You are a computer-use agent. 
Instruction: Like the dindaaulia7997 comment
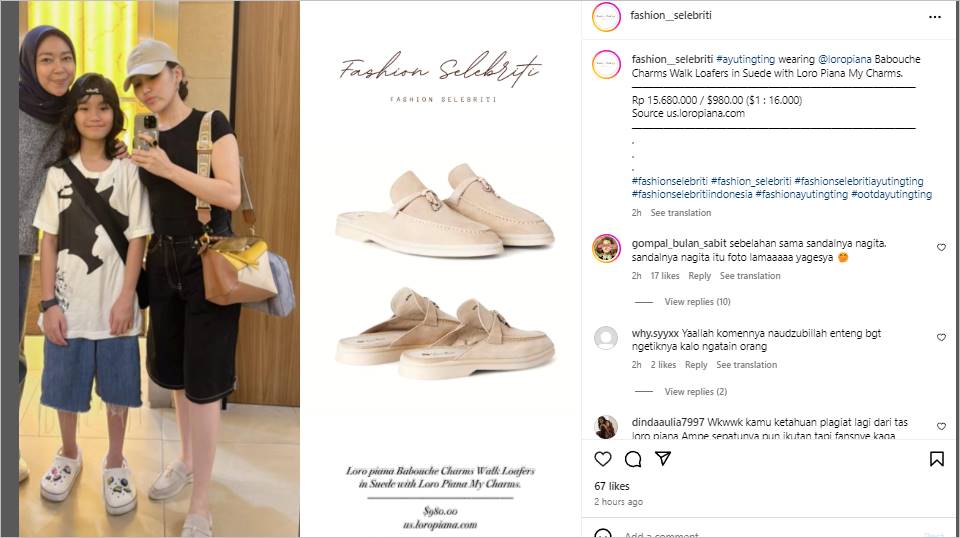941,426
